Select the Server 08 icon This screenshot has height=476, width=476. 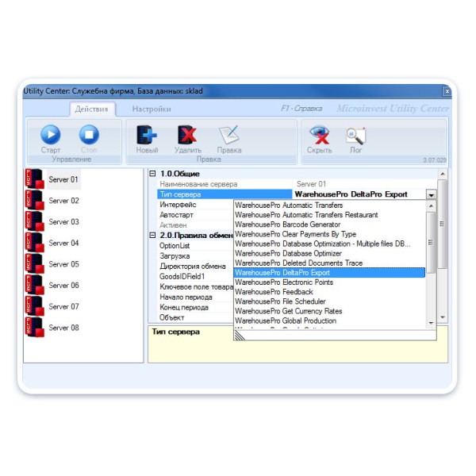[35, 327]
